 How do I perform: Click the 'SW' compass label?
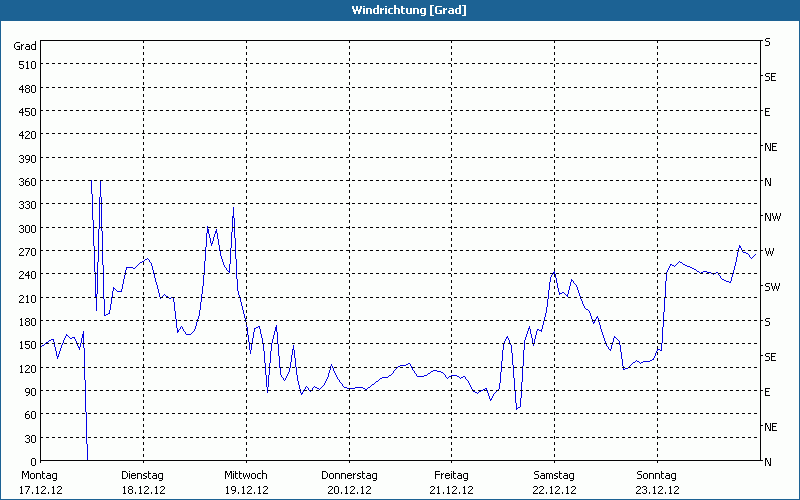772,287
